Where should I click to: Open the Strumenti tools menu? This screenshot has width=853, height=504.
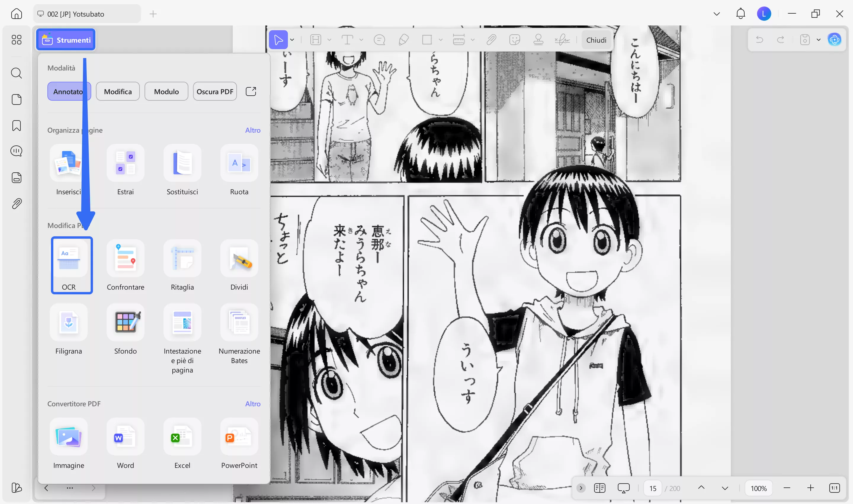[66, 40]
